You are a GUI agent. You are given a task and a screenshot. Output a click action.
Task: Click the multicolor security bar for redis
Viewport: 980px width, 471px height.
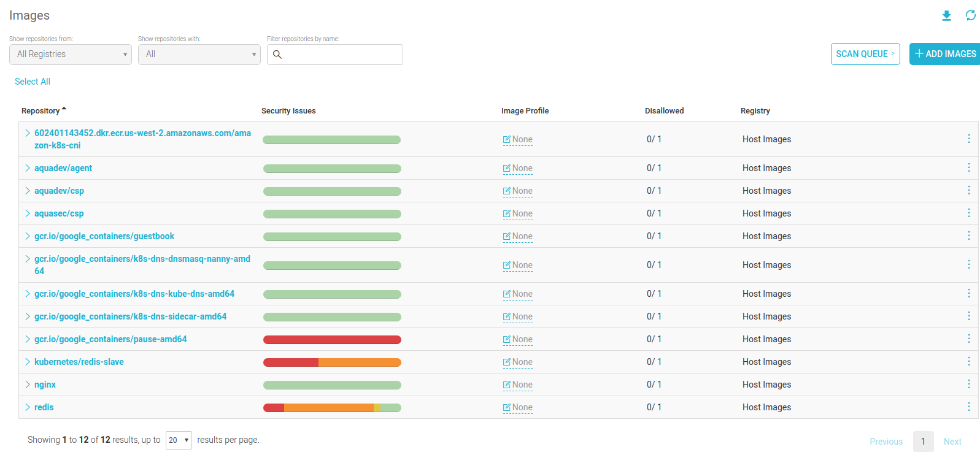[332, 408]
